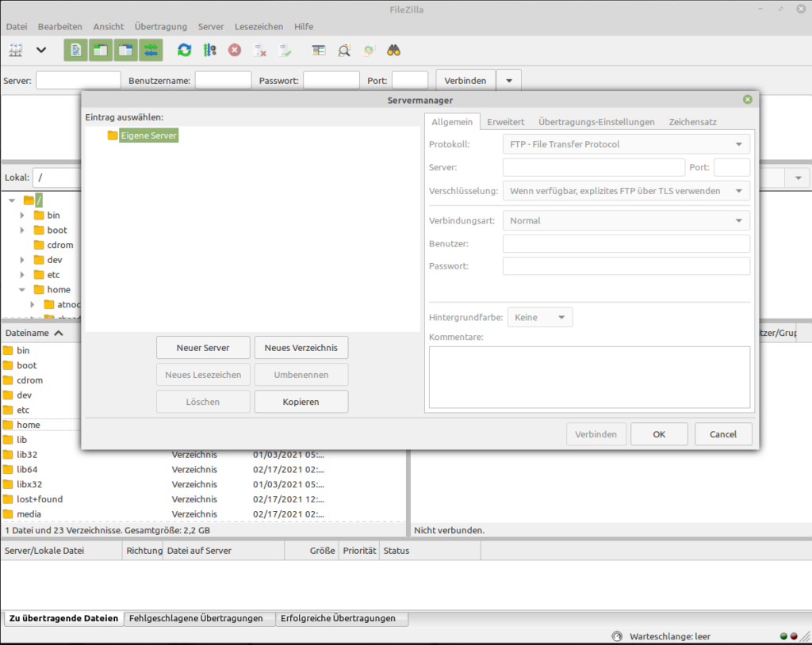Click the Servermanager Server address field
The image size is (812, 645).
pos(593,167)
